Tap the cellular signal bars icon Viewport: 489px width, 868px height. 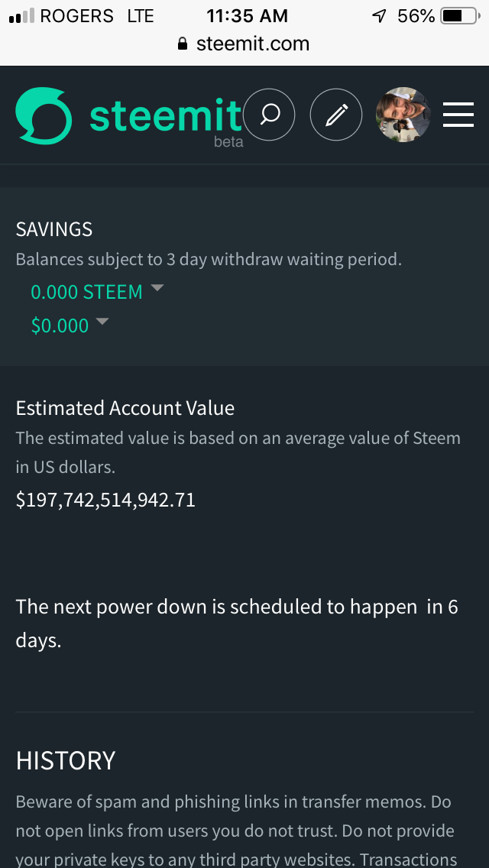21,16
